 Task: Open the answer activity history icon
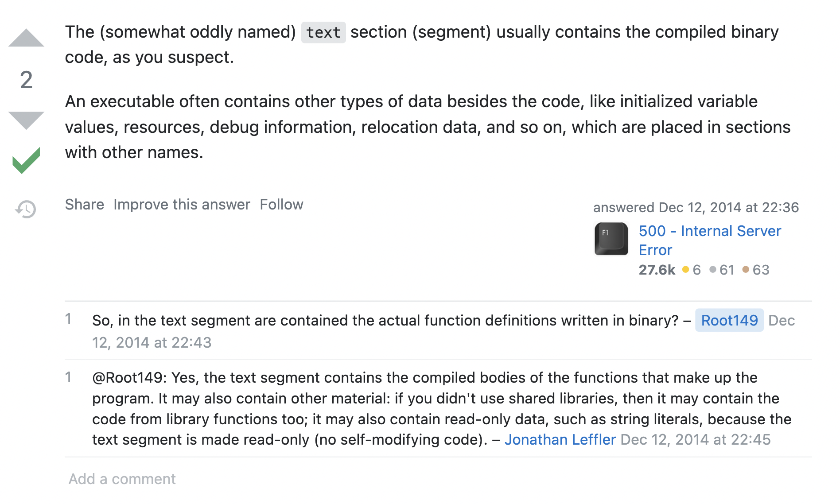(26, 209)
